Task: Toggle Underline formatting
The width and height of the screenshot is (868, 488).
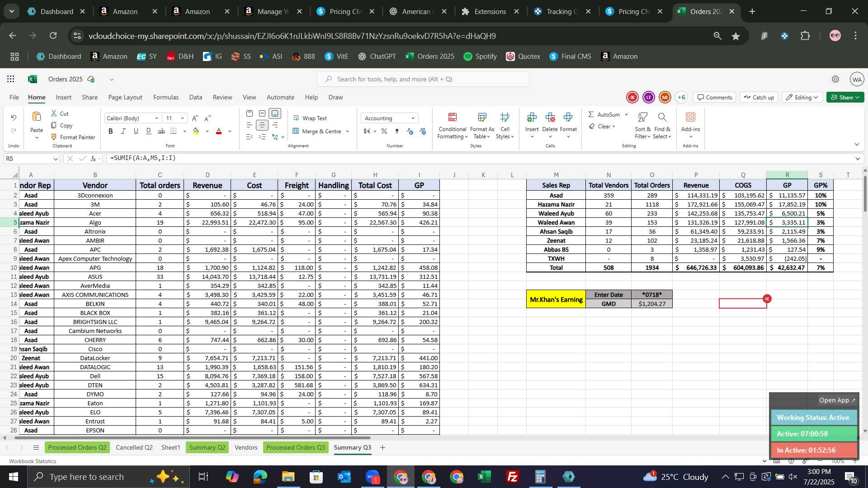Action: [x=136, y=131]
